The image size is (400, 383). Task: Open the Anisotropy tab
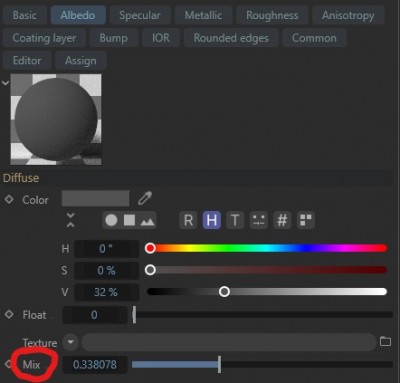click(x=348, y=15)
